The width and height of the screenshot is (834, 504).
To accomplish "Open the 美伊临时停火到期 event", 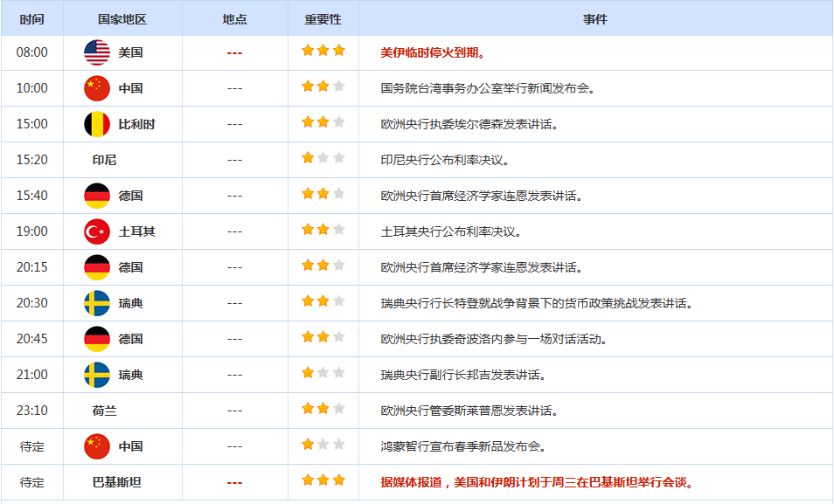I will pos(433,52).
